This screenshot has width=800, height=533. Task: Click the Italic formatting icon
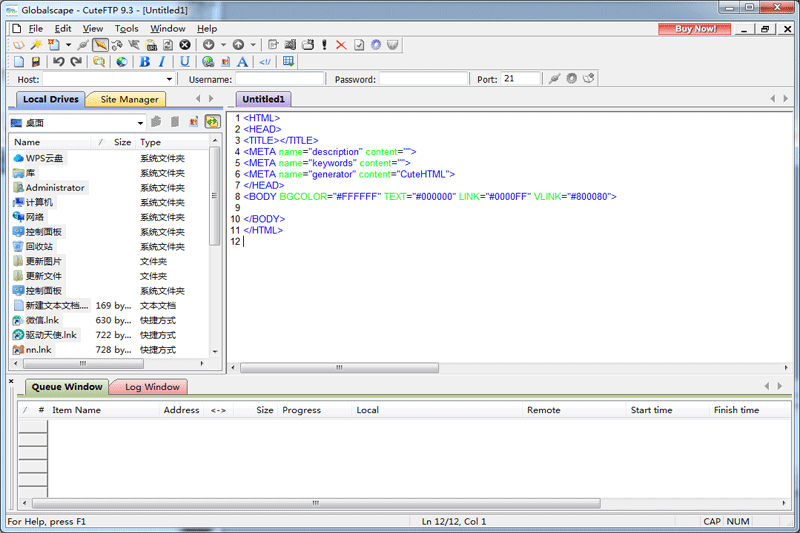pos(162,62)
